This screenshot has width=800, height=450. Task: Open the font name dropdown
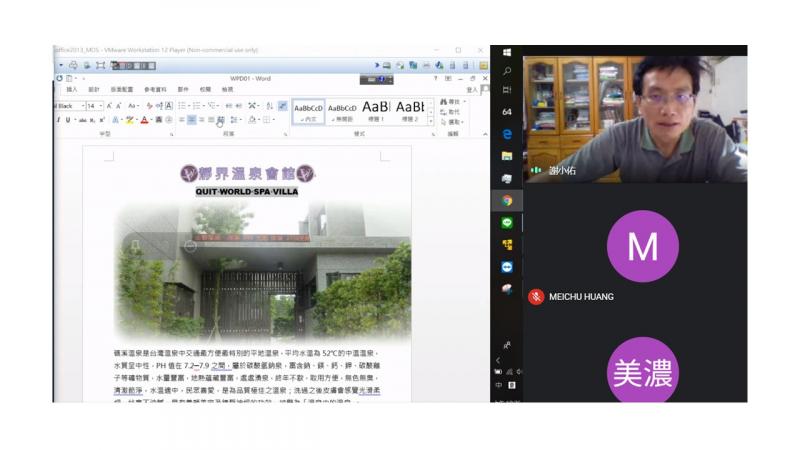[83, 106]
